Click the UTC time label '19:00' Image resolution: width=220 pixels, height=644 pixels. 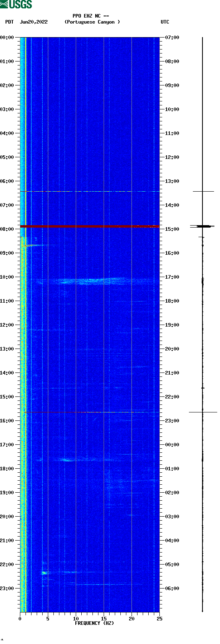coord(172,325)
